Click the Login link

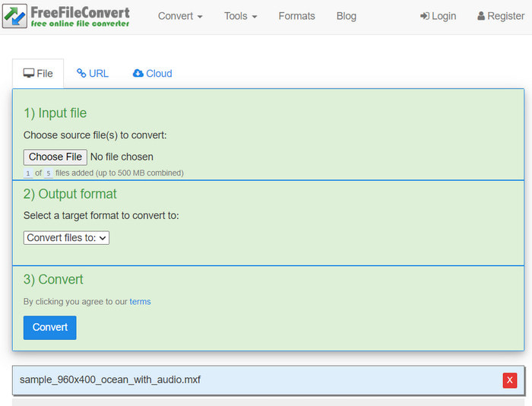pyautogui.click(x=438, y=16)
